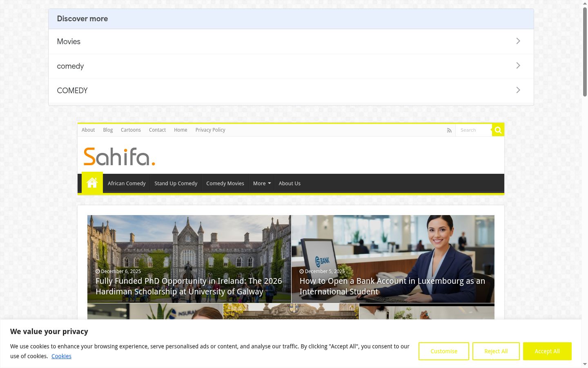Click the Reject All cookies button
Image resolution: width=588 pixels, height=368 pixels.
(496, 351)
